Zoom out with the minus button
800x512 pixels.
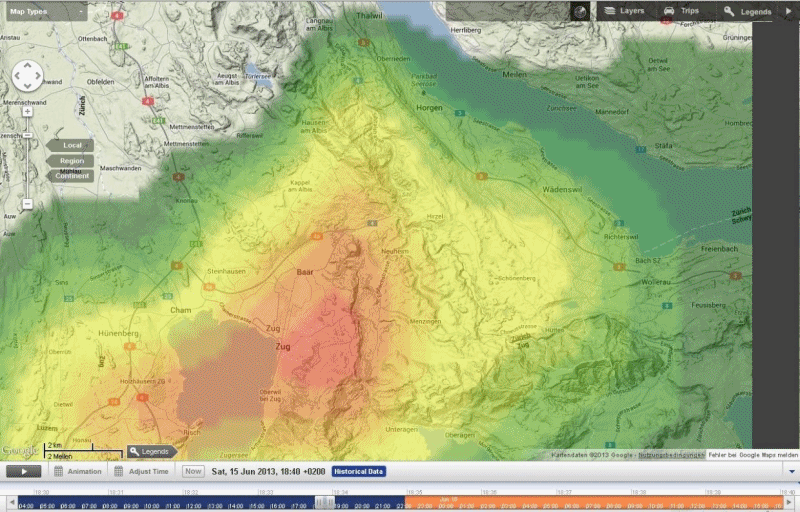(x=27, y=204)
